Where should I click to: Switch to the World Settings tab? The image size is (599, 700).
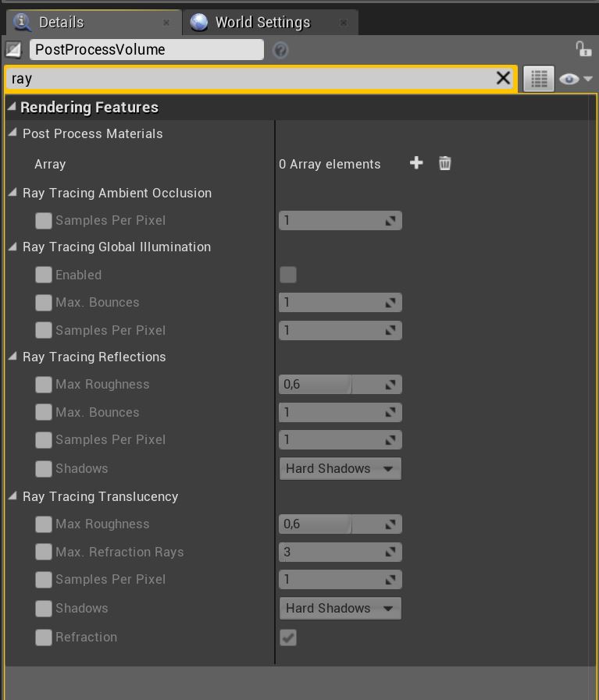262,23
